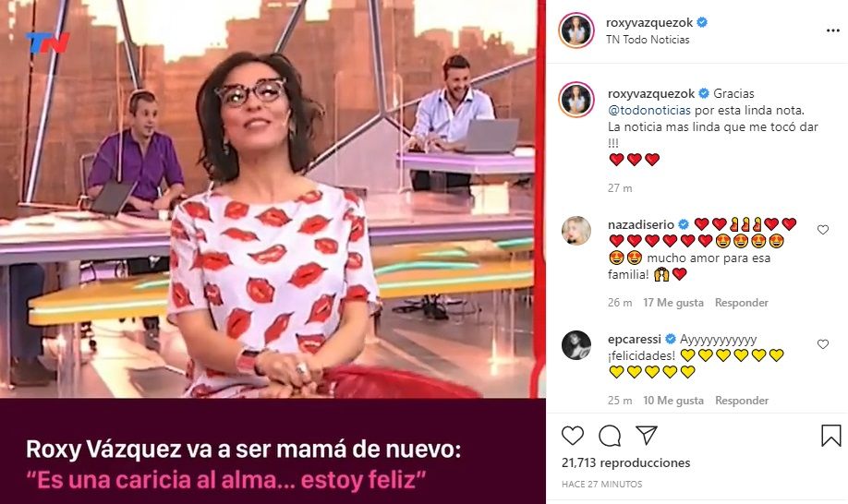Screen dimensions: 848x504
Task: Open the comment bubble icon
Action: tap(610, 436)
